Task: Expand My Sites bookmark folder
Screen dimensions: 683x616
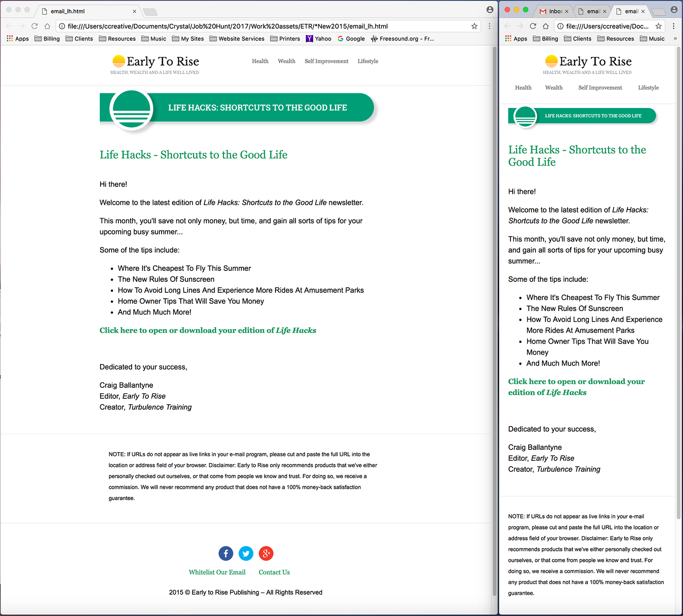Action: click(x=188, y=39)
